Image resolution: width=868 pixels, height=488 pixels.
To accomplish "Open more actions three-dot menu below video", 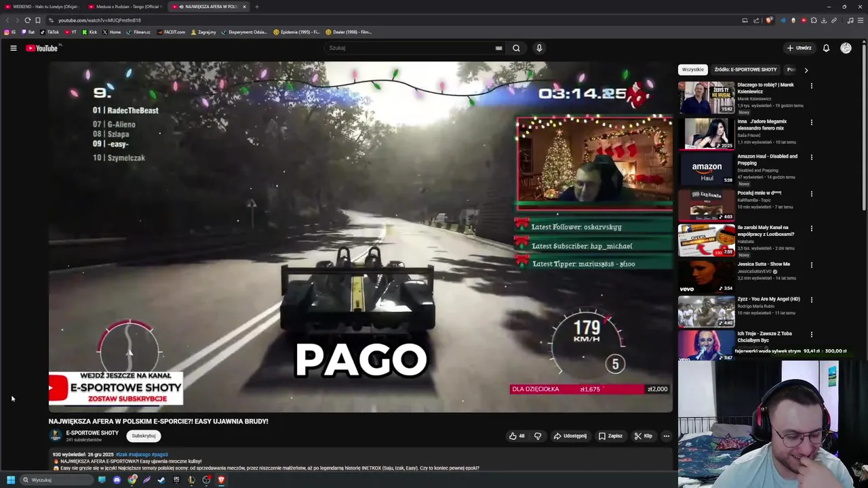I will pyautogui.click(x=666, y=436).
